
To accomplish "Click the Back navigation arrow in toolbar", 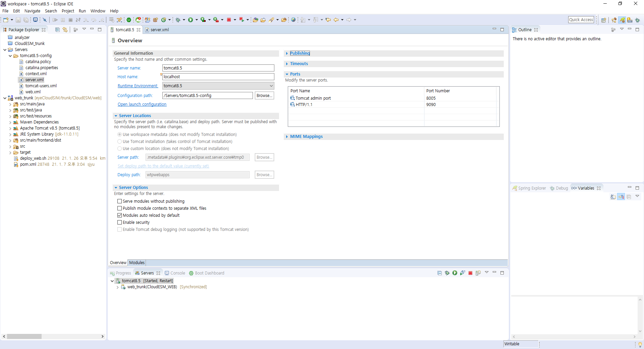I will [x=336, y=20].
